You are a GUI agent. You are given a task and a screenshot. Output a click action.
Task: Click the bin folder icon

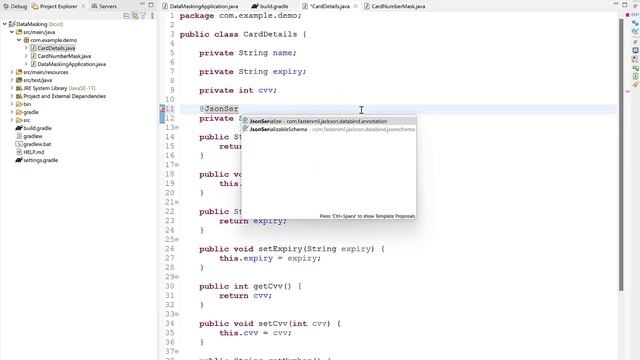point(19,104)
